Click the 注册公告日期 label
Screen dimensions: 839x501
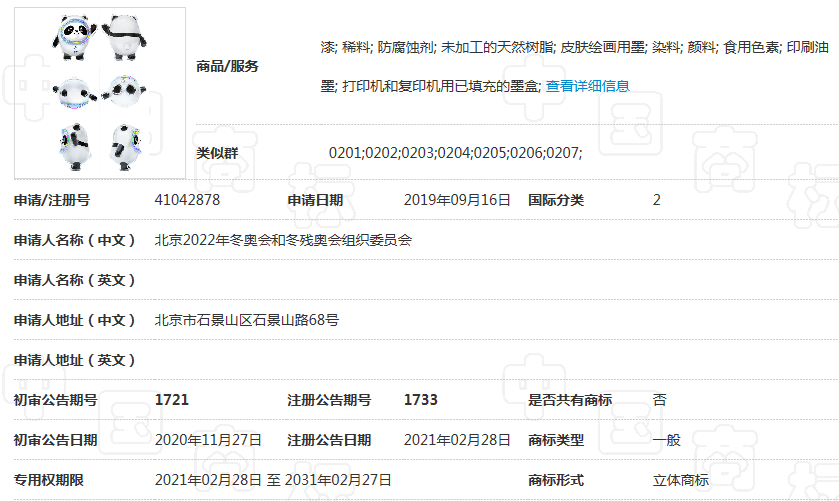click(329, 440)
